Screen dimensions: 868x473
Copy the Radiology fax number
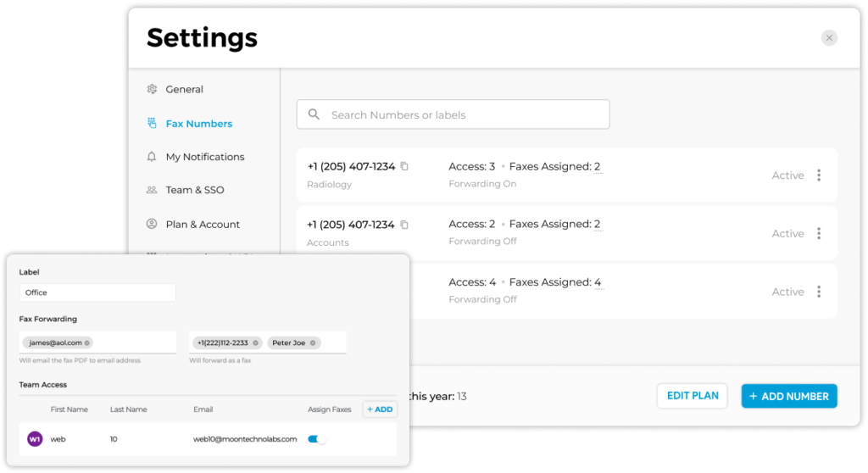(404, 167)
